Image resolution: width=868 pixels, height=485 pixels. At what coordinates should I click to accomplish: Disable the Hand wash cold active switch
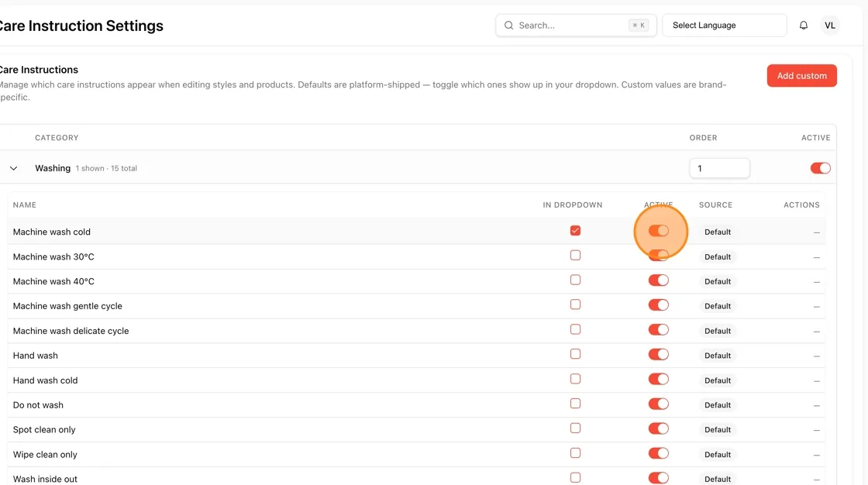tap(658, 380)
